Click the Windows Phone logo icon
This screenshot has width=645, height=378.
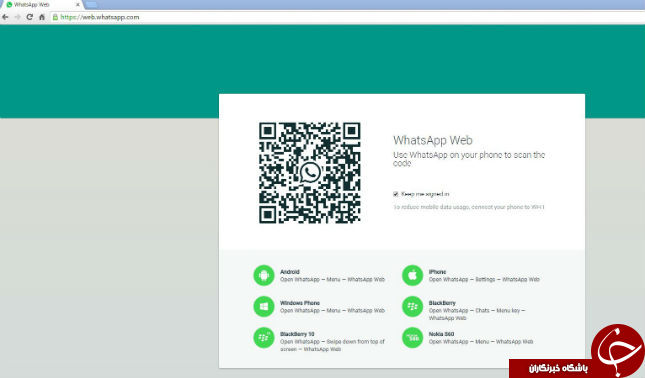(264, 306)
